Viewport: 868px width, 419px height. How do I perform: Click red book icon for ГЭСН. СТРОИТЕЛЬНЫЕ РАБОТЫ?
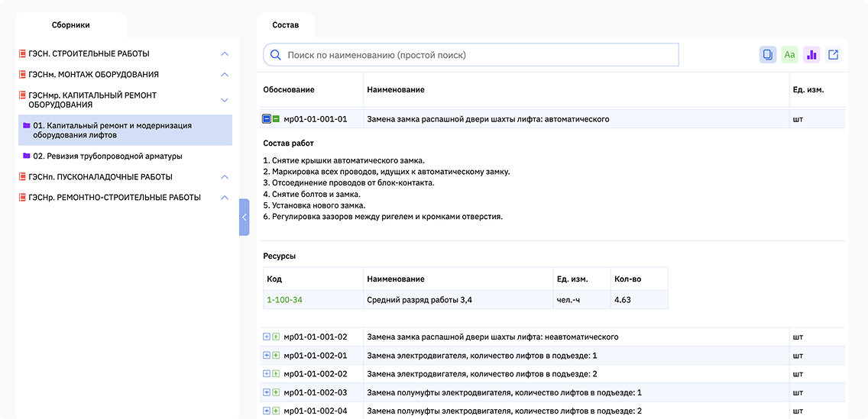click(23, 53)
